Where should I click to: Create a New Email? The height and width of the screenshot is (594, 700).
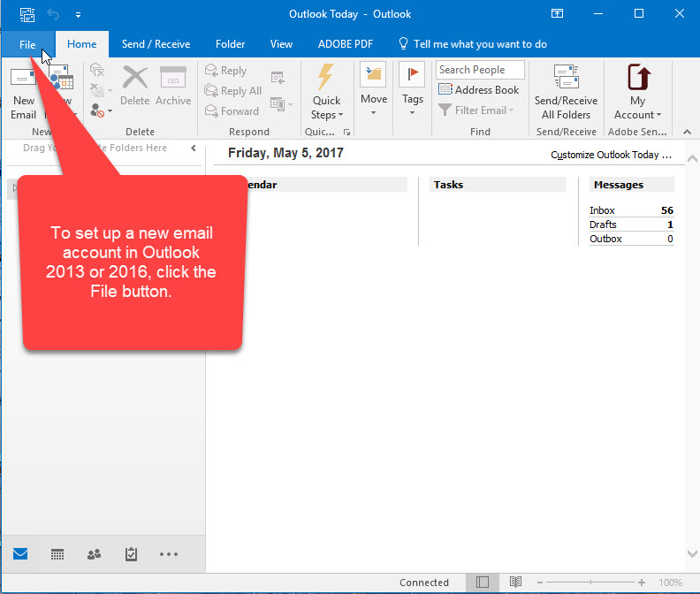(23, 93)
